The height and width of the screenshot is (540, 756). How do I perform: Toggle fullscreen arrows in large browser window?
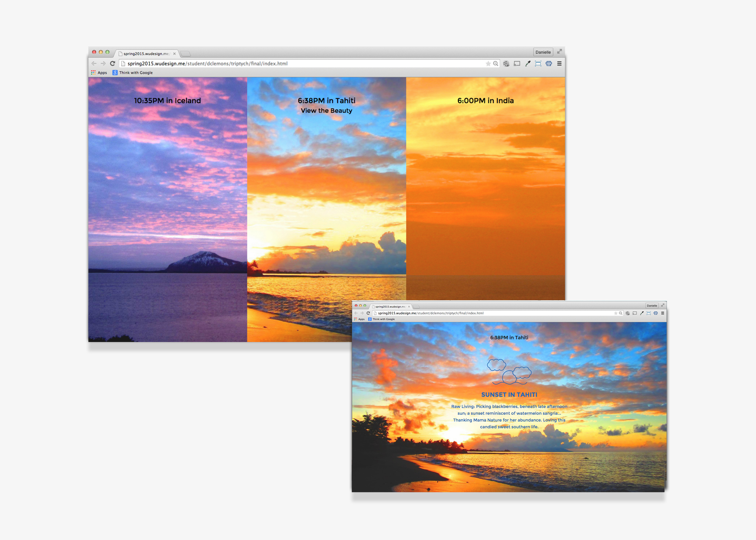coord(559,52)
